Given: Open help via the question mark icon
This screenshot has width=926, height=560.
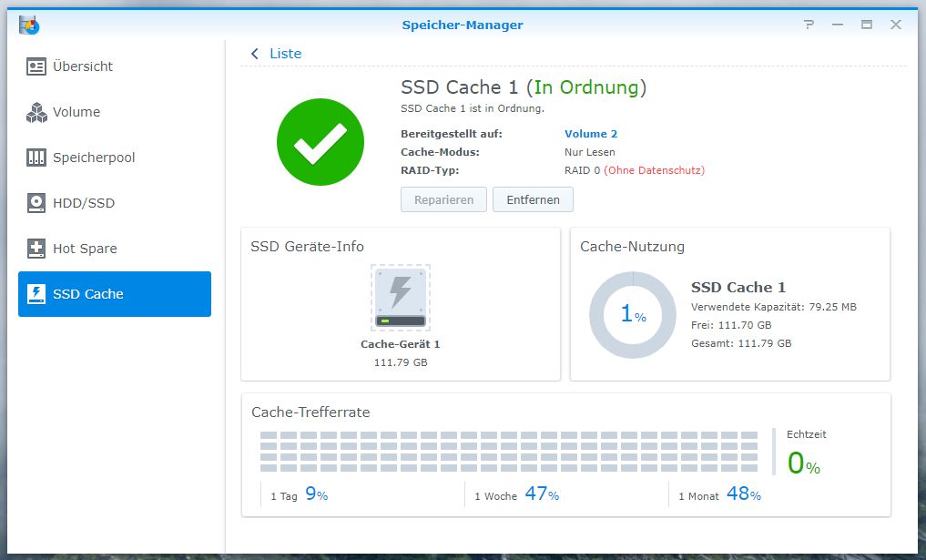Looking at the screenshot, I should tap(809, 25).
